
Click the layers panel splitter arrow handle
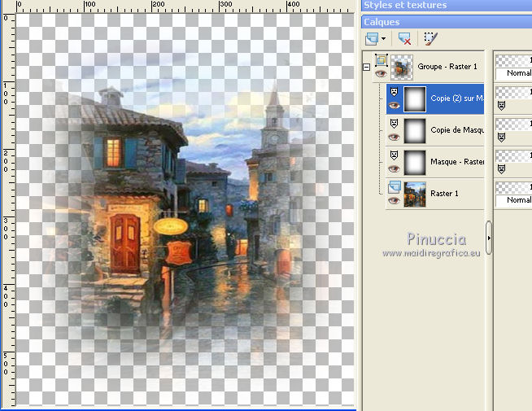tap(489, 238)
